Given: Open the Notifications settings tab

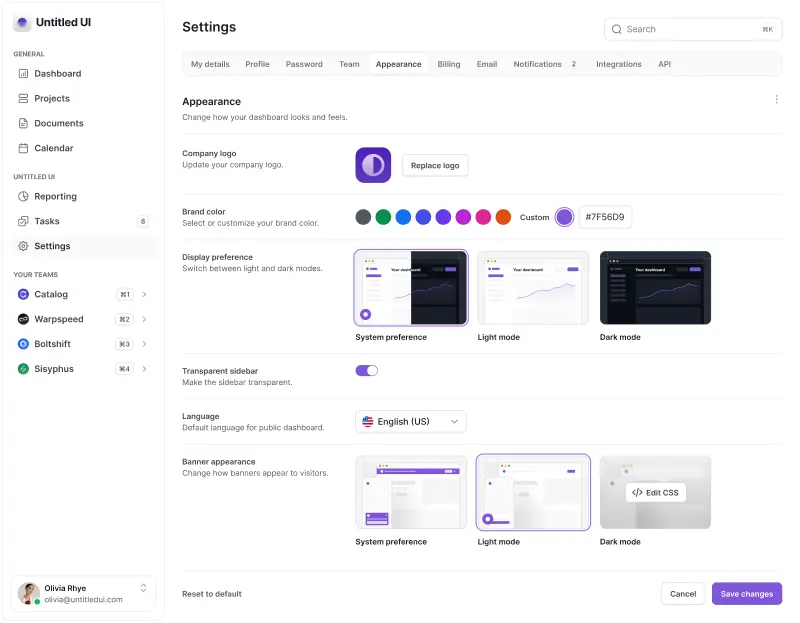Looking at the screenshot, I should point(537,63).
